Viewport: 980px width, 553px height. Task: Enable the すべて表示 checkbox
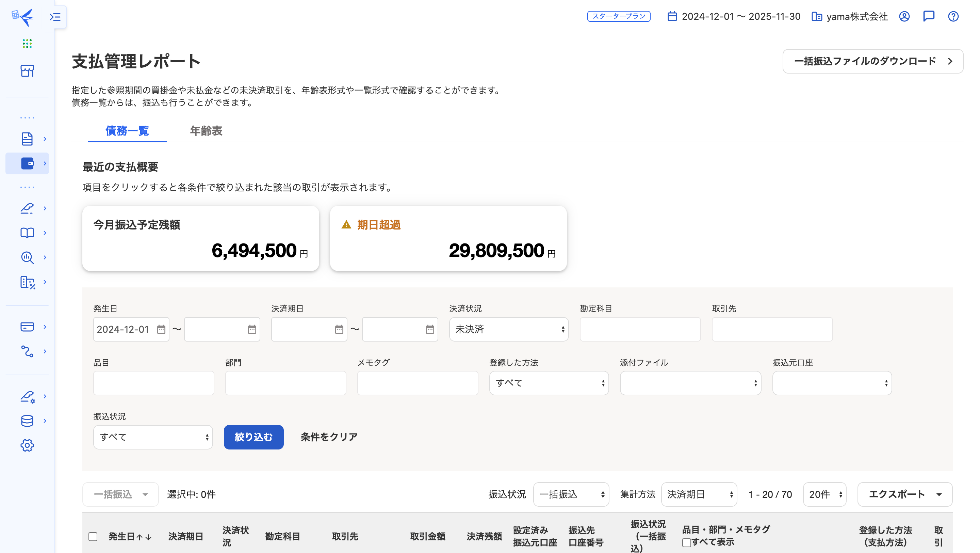pyautogui.click(x=686, y=542)
